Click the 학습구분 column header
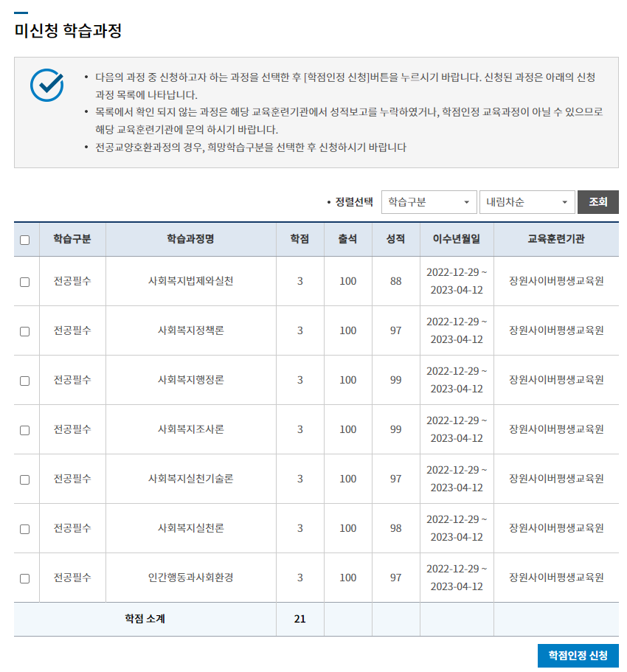627x672 pixels. tap(72, 239)
